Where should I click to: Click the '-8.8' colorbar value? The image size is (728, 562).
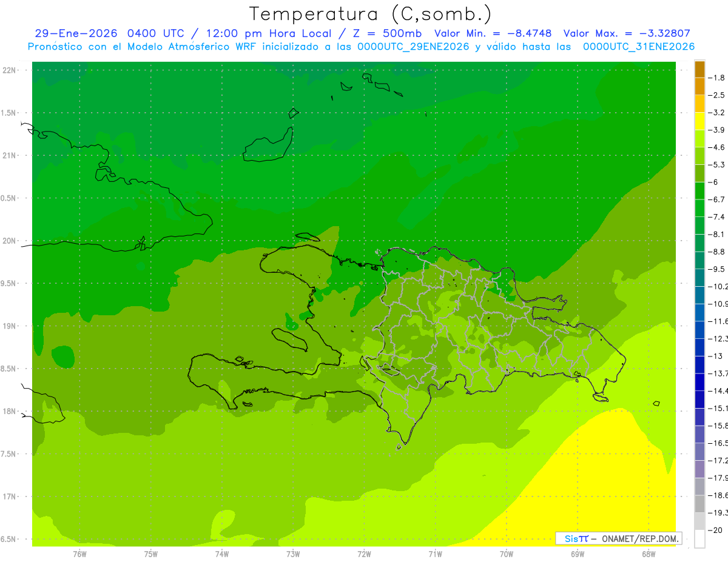(716, 252)
